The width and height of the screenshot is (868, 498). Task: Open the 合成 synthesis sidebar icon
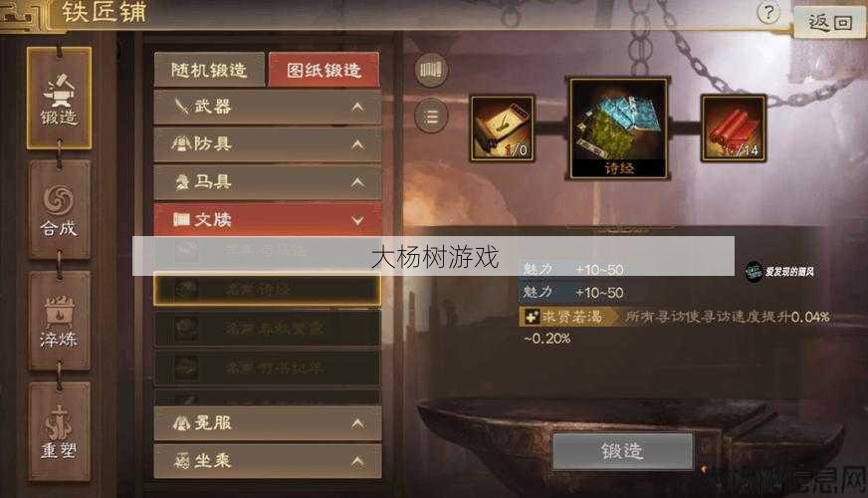point(60,209)
